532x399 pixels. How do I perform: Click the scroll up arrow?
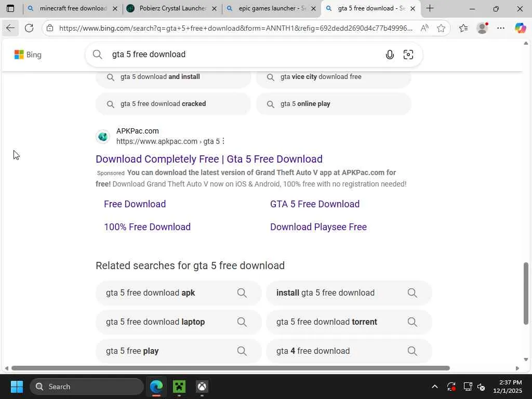pos(526,43)
